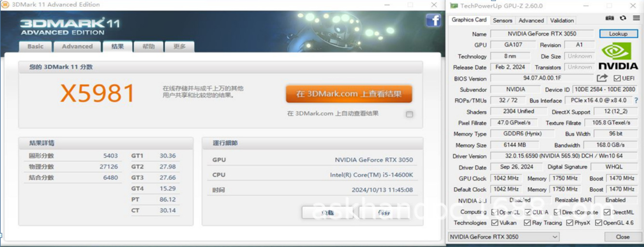The width and height of the screenshot is (644, 247).
Task: Click the Release Date value Feb 2, 2024
Action: [x=510, y=67]
